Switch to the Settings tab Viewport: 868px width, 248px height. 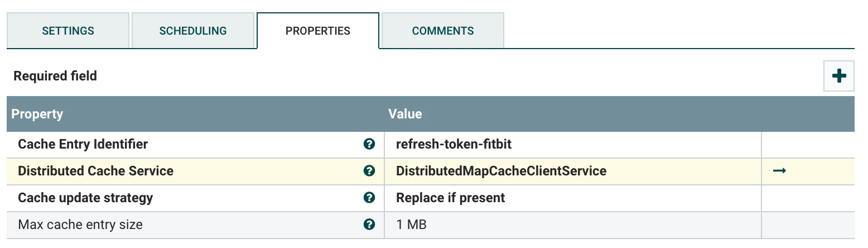(68, 31)
